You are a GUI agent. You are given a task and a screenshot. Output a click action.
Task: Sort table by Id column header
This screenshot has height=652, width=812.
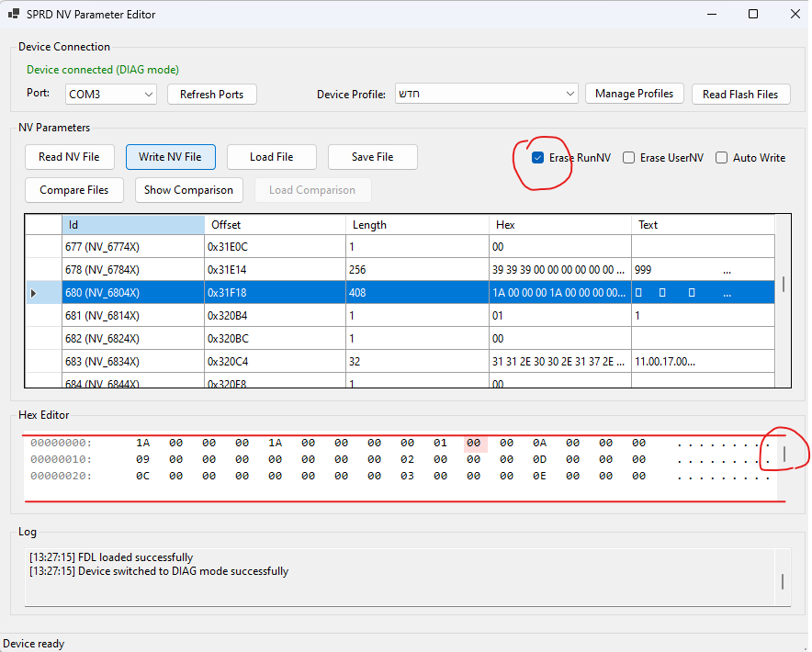point(133,225)
